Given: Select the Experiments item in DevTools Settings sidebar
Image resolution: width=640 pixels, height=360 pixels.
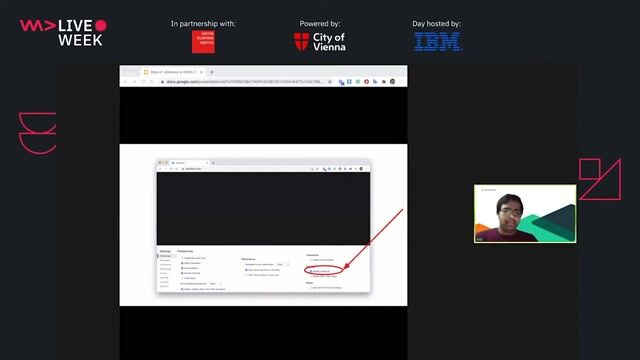Looking at the screenshot, I should 166,264.
